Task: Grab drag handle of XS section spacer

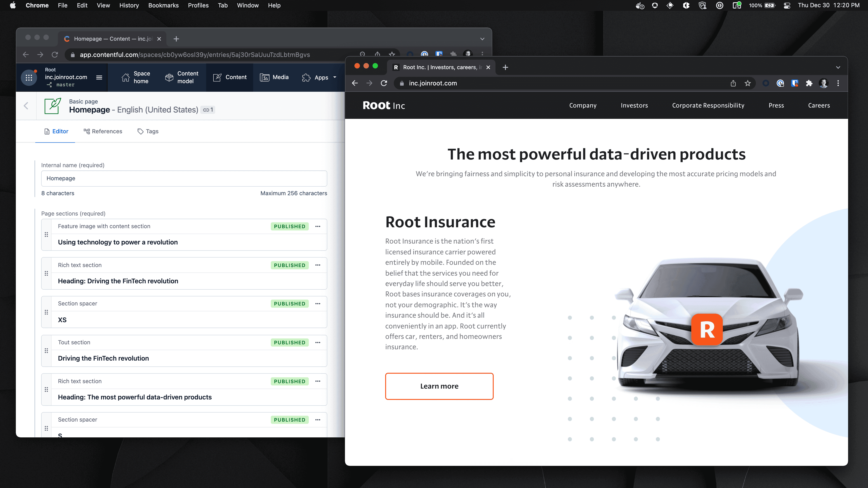Action: point(47,312)
